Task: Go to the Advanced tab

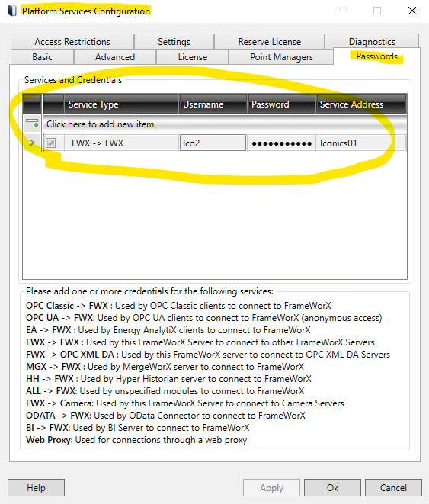Action: (x=115, y=57)
